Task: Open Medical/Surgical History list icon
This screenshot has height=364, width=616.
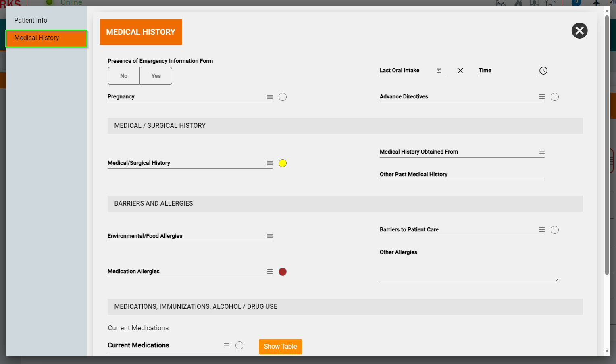Action: [x=270, y=163]
